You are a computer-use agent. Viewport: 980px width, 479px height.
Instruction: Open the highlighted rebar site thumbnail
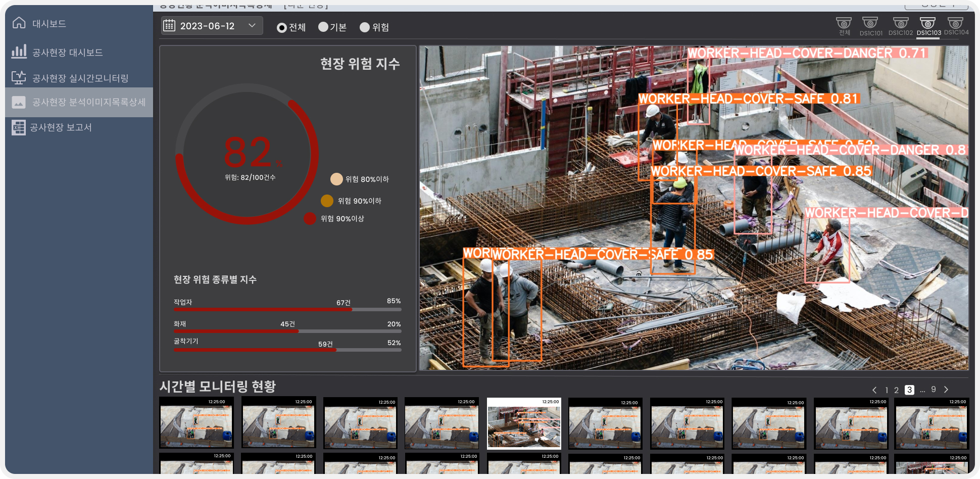point(524,423)
